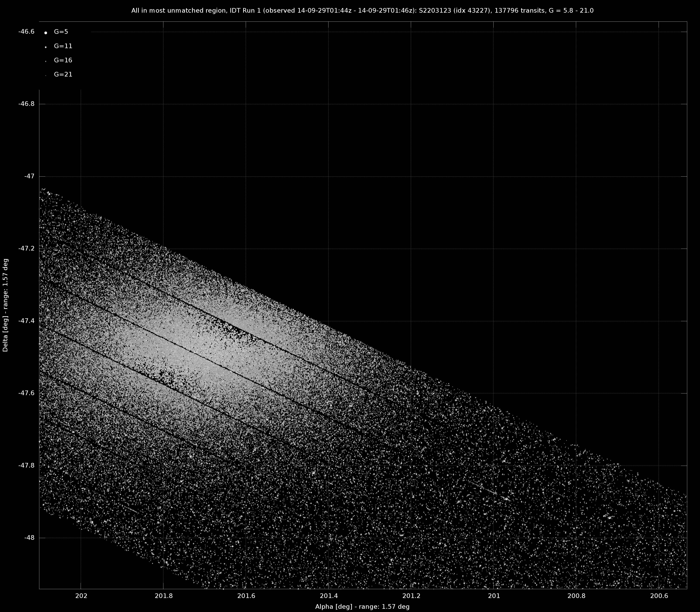700x612 pixels.
Task: Click the Alpha [deg] x-axis label
Action: (x=362, y=607)
